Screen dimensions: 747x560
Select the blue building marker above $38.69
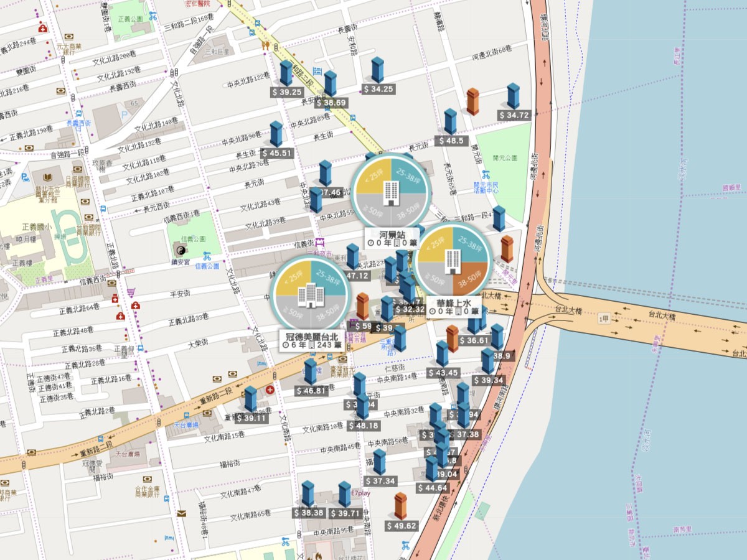click(x=331, y=84)
